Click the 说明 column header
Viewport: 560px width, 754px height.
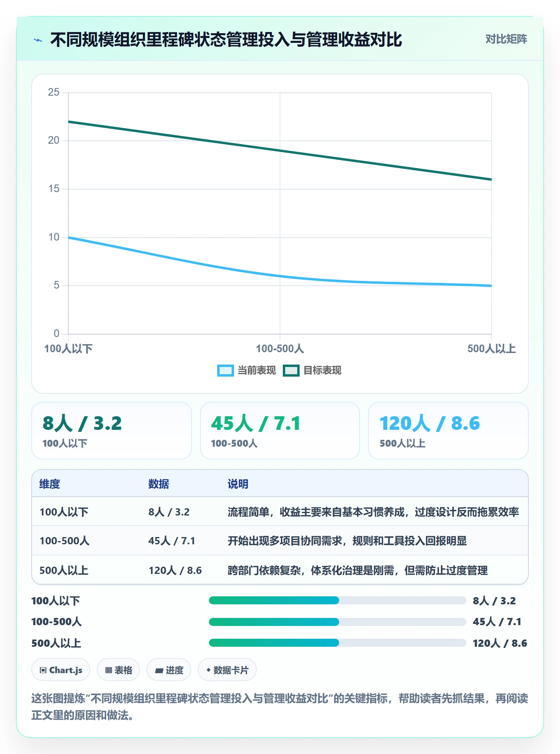pos(238,484)
